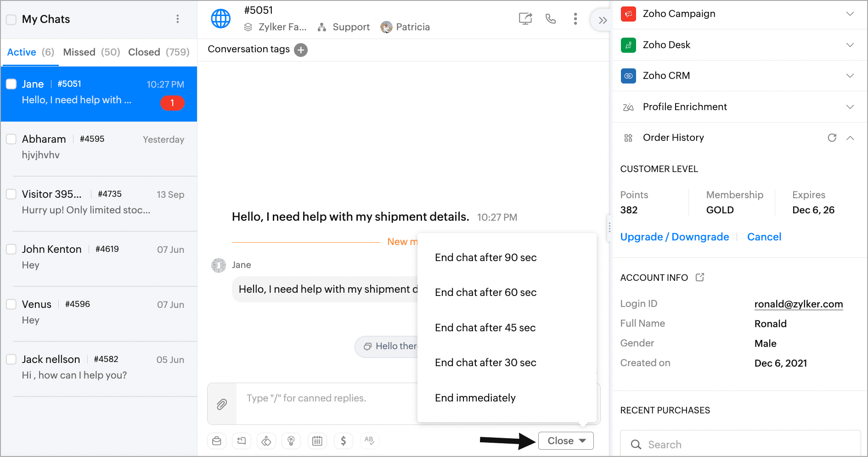
Task: Click the dollar payment icon
Action: pyautogui.click(x=343, y=441)
